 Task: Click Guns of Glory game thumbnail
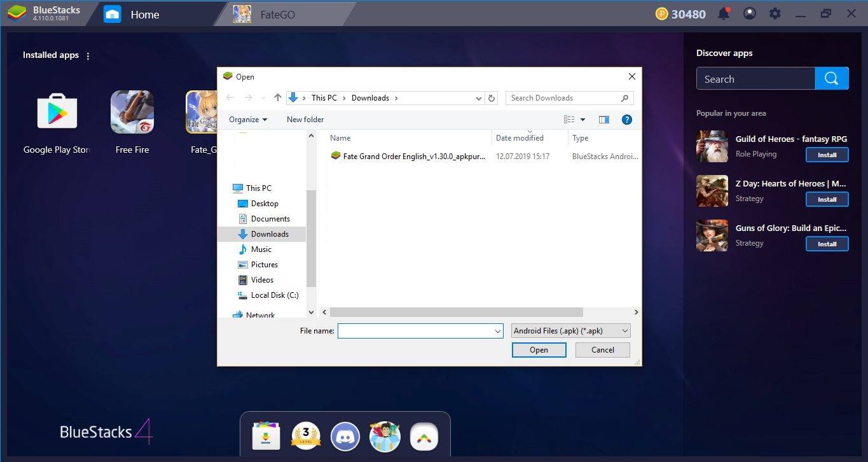click(712, 235)
